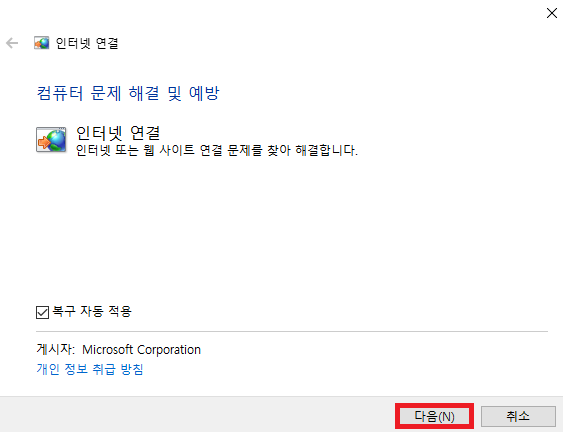
Task: Toggle the 복구 자동 적용 checkbox
Action: tap(42, 312)
